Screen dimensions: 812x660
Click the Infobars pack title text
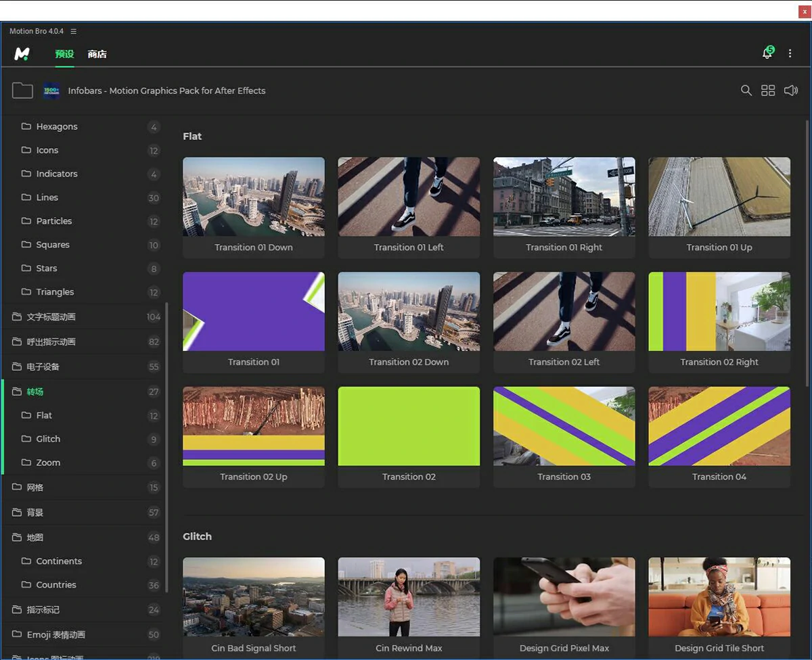[x=166, y=91]
